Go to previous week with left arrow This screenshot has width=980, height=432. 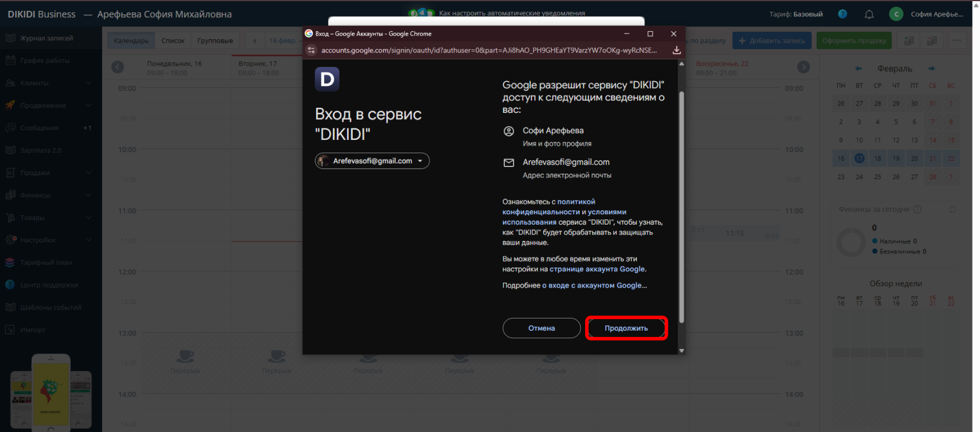coord(118,67)
